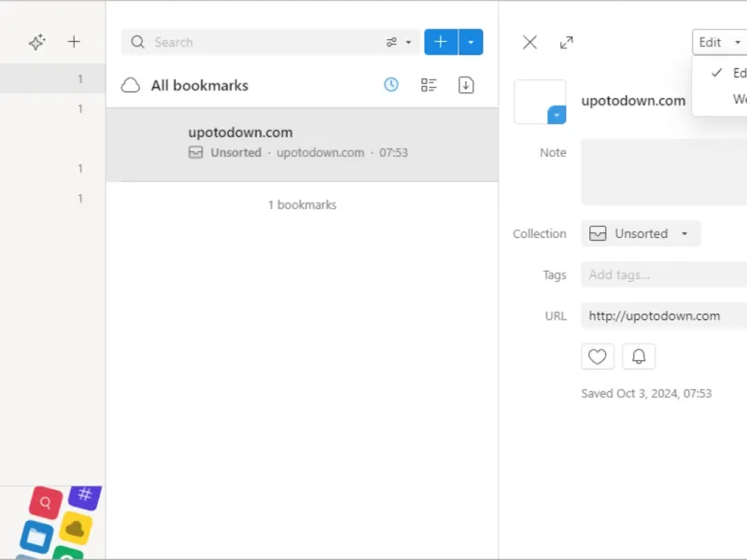Viewport: 747px width, 560px height.
Task: Click the purple hashtag app icon
Action: coord(85,497)
